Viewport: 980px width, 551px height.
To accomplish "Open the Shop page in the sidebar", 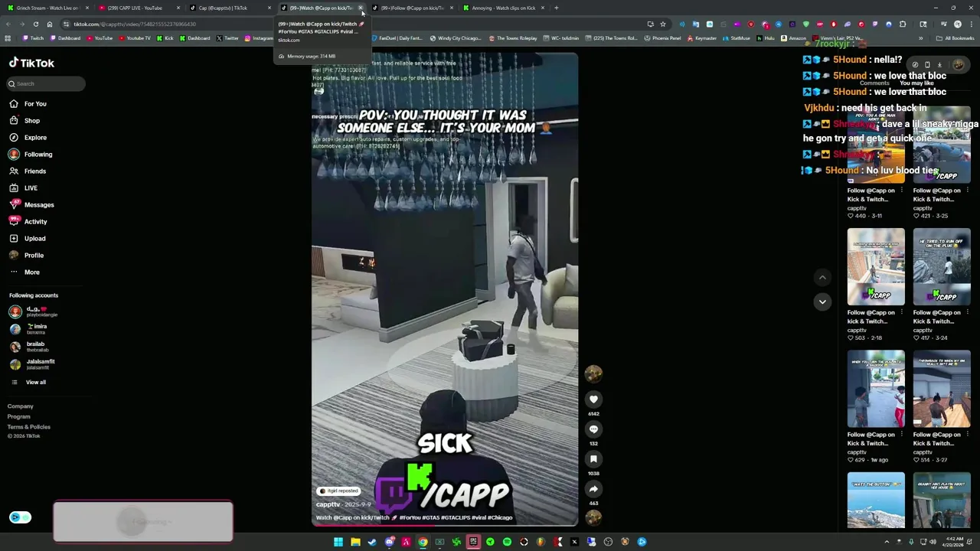I will click(x=24, y=121).
